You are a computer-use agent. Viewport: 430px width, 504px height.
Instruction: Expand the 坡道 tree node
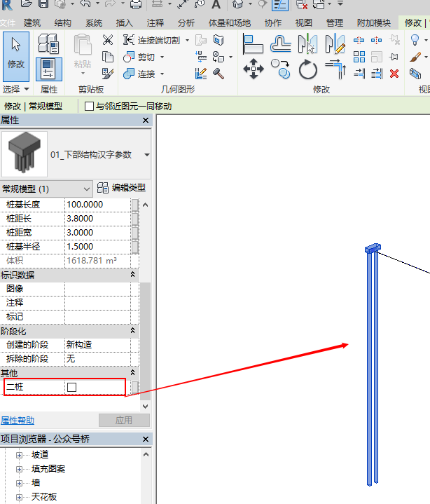coord(20,455)
